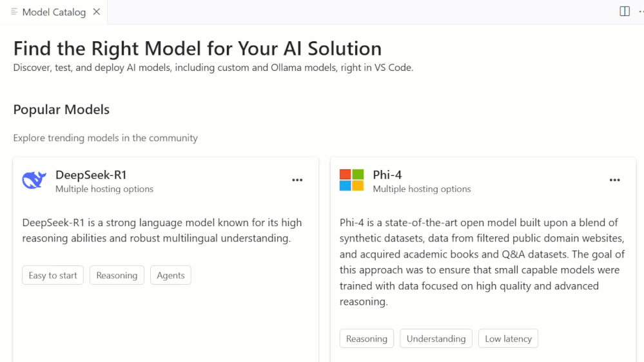Close the Model Catalog tab
644x362 pixels.
(97, 12)
